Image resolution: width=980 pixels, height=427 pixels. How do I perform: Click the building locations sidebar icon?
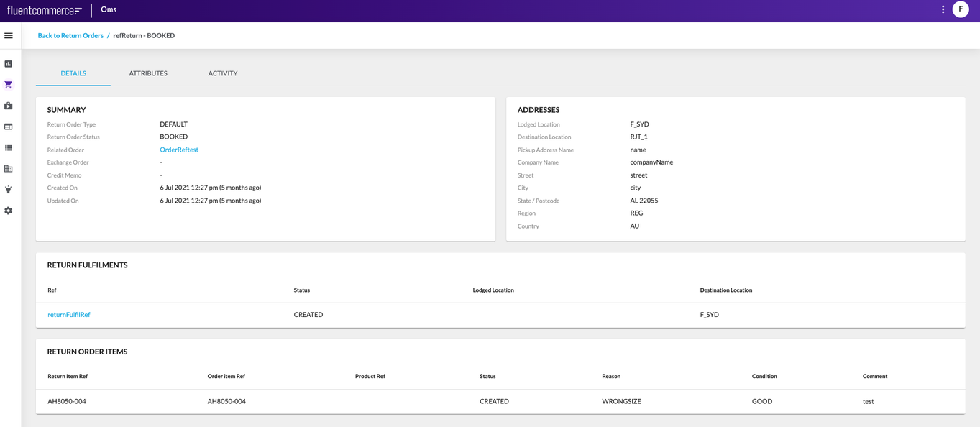9,169
